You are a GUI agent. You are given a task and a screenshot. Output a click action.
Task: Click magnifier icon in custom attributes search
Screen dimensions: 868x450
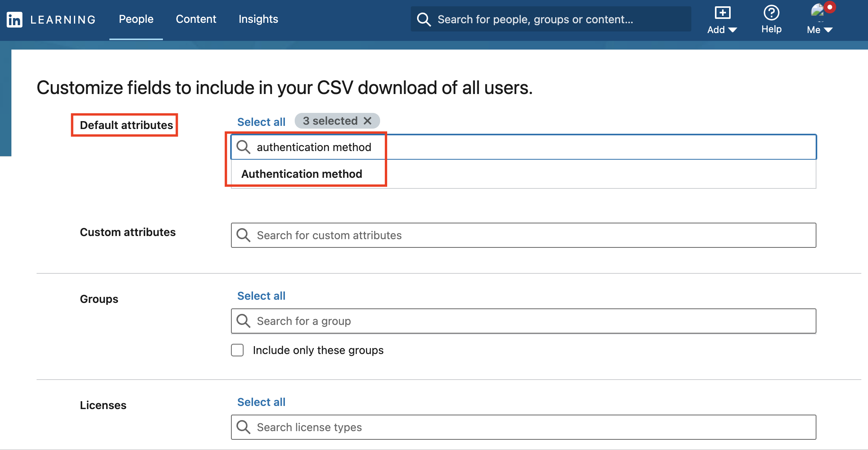tap(244, 235)
